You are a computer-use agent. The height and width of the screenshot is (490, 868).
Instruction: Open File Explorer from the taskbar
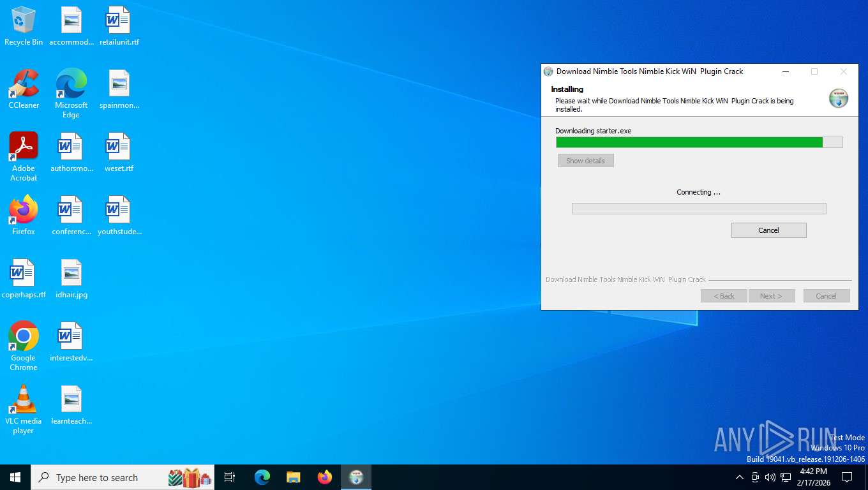coord(294,477)
